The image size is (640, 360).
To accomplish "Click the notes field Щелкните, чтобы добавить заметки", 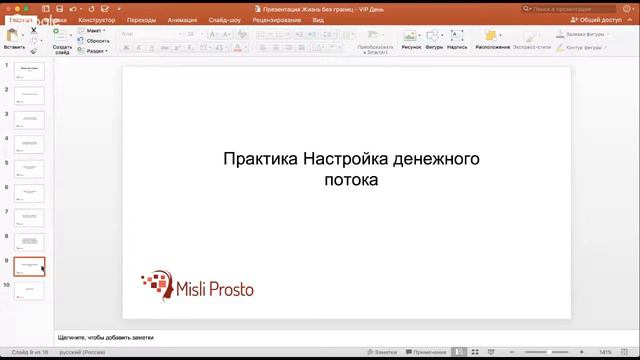I will point(106,338).
